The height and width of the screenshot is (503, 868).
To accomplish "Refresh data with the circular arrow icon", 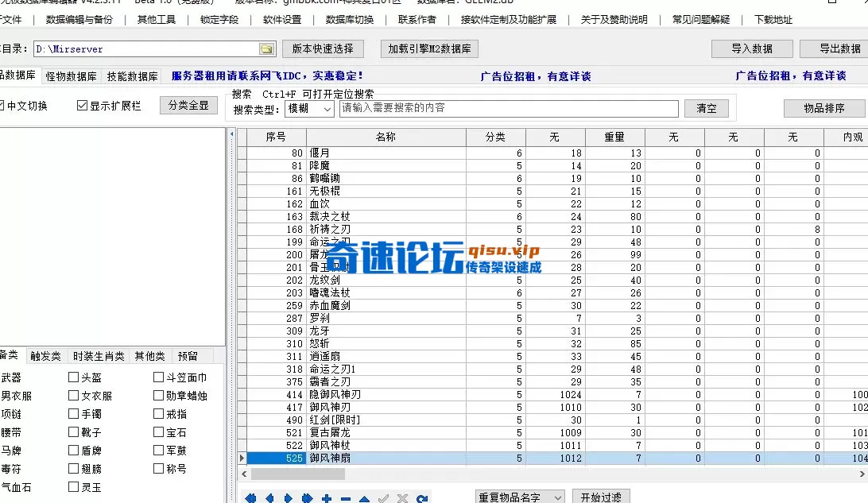I will click(x=421, y=497).
